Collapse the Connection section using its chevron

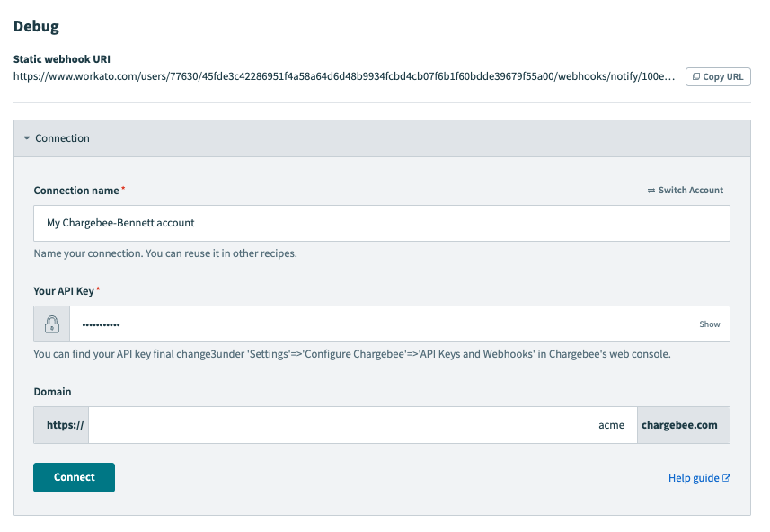(x=25, y=138)
